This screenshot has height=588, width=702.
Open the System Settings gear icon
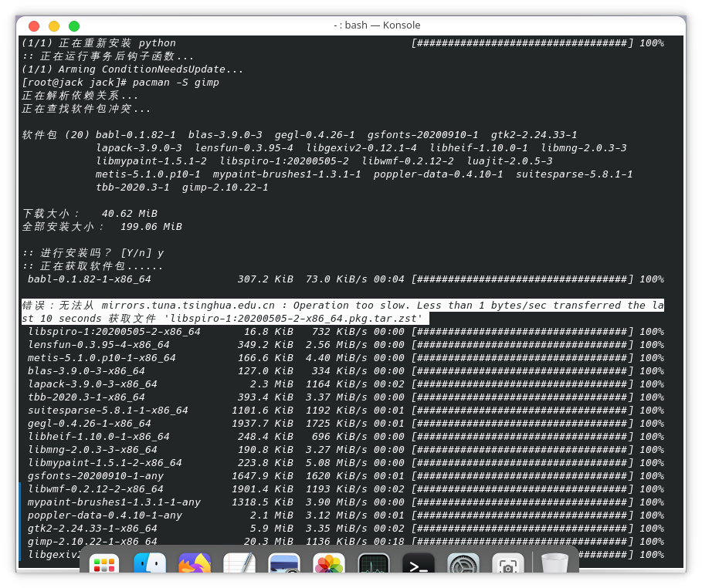[x=463, y=566]
